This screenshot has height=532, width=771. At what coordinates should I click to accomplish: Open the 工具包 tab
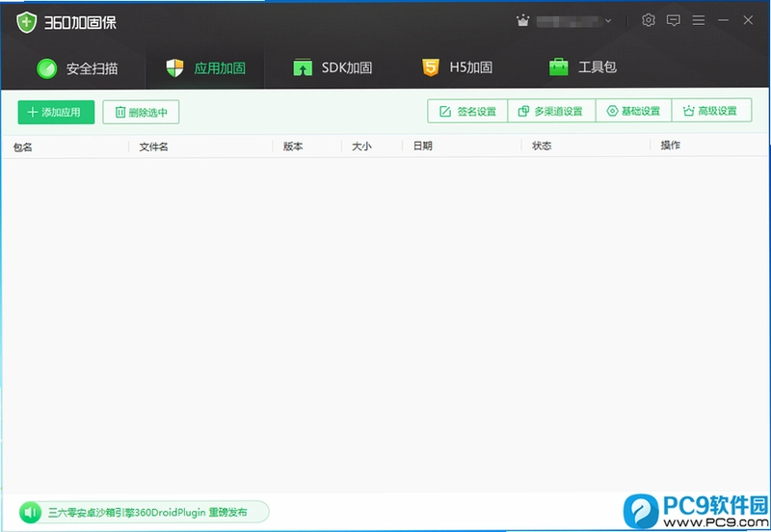pos(583,66)
